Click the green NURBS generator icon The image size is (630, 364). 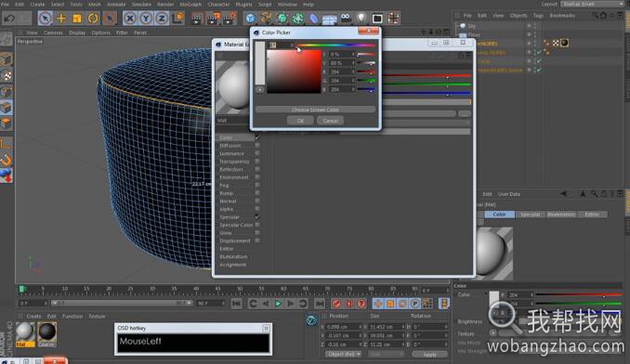pos(282,19)
